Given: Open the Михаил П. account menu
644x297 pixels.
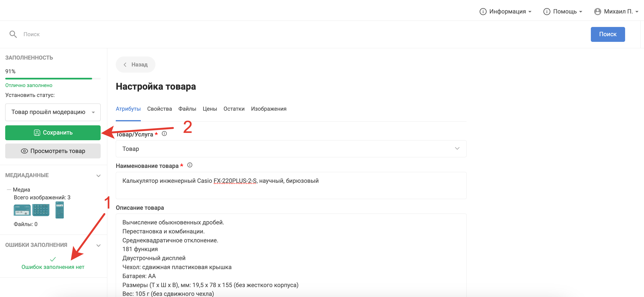Looking at the screenshot, I should [x=616, y=12].
